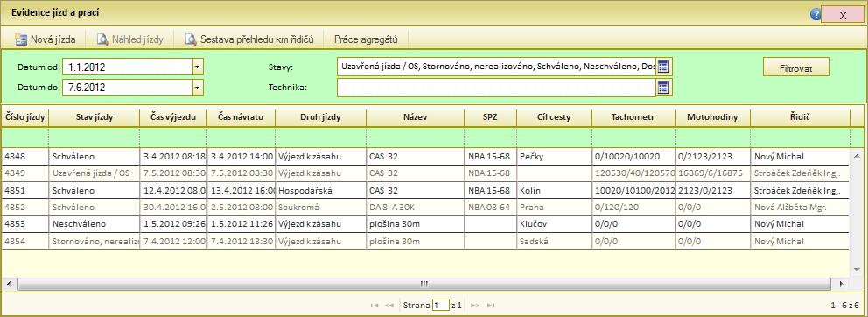Viewport: 868px width, 317px height.
Task: Click the 0/10020/10020 tachometer cell
Action: click(633, 156)
